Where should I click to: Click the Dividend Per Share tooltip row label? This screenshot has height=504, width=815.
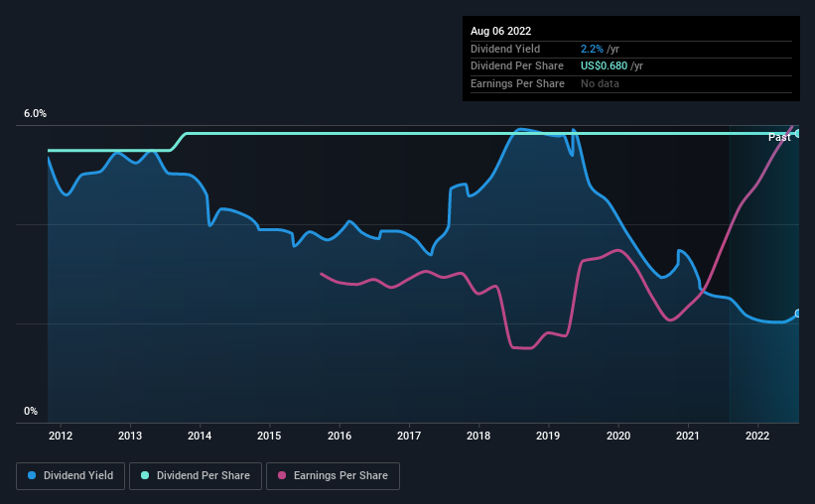point(516,66)
